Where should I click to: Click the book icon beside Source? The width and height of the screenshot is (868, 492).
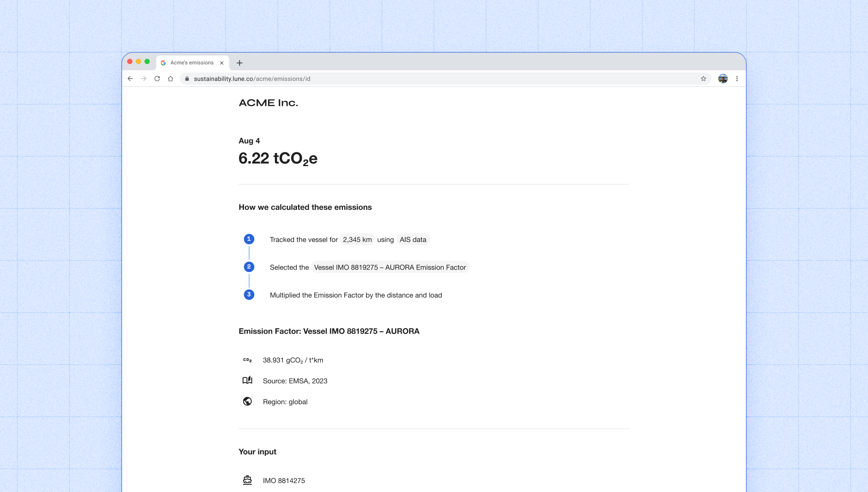point(247,380)
